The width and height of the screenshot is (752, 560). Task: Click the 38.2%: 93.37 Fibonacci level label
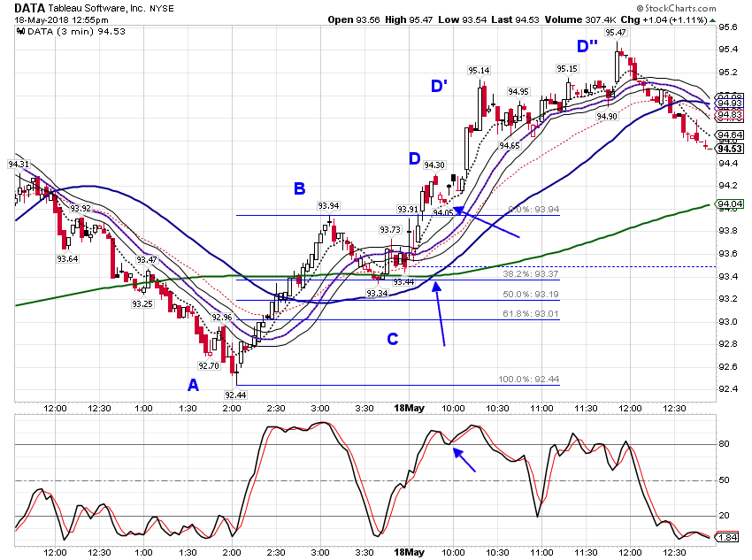(531, 274)
